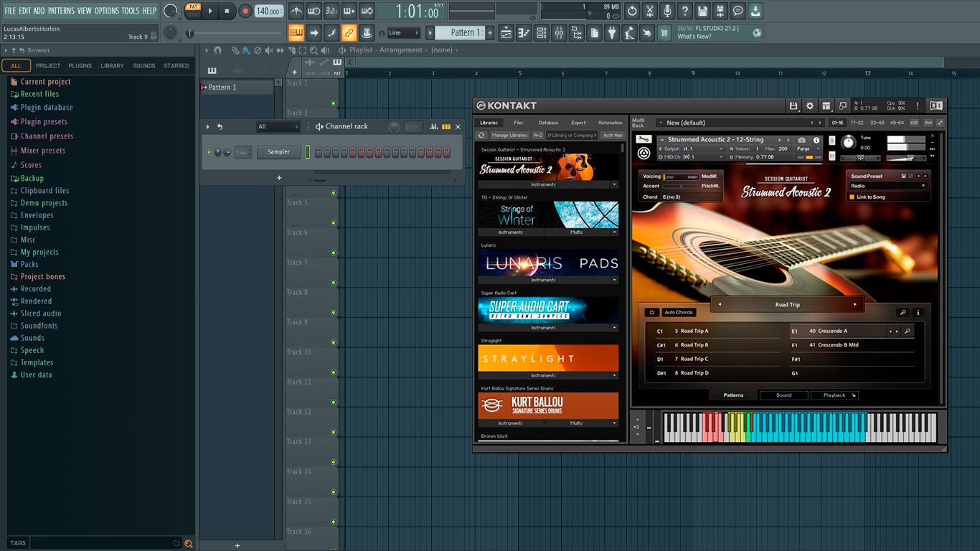Screen dimensions: 980x551
Task: Open Kontakt Database tab
Action: pyautogui.click(x=548, y=123)
